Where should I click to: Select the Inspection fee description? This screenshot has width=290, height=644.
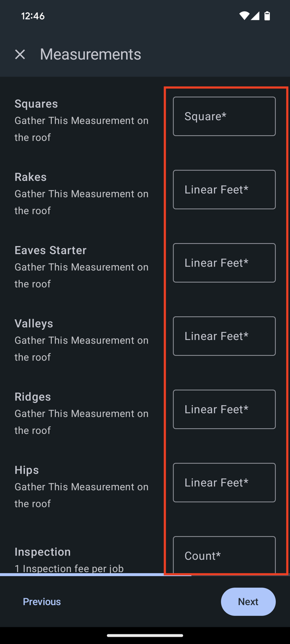point(69,568)
